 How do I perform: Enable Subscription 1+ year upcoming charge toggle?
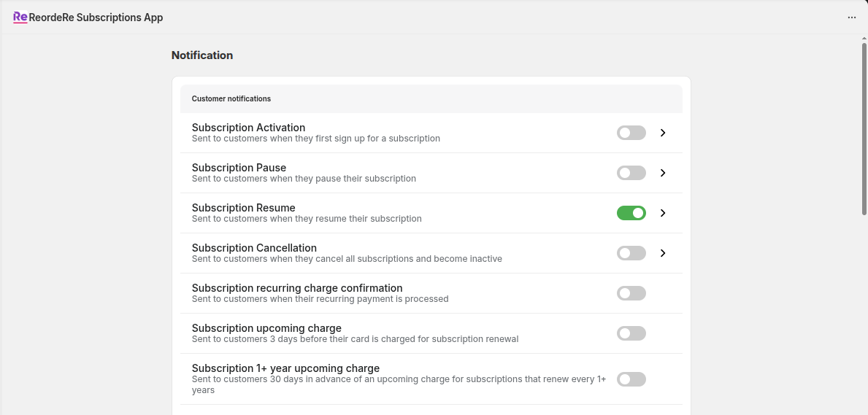631,379
